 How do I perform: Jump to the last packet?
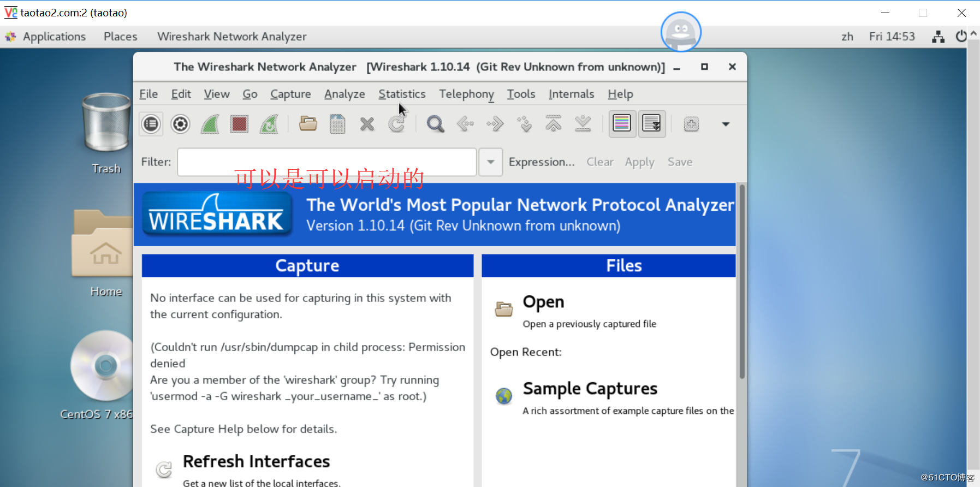[583, 124]
